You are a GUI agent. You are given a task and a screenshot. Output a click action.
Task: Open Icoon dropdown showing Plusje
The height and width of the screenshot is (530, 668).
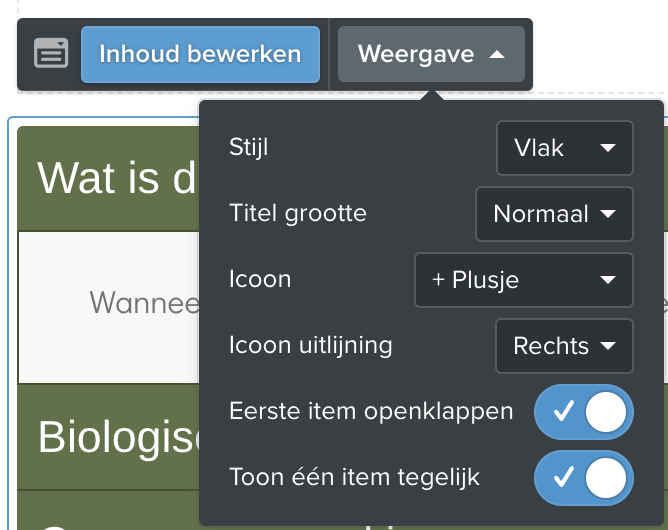coord(524,280)
